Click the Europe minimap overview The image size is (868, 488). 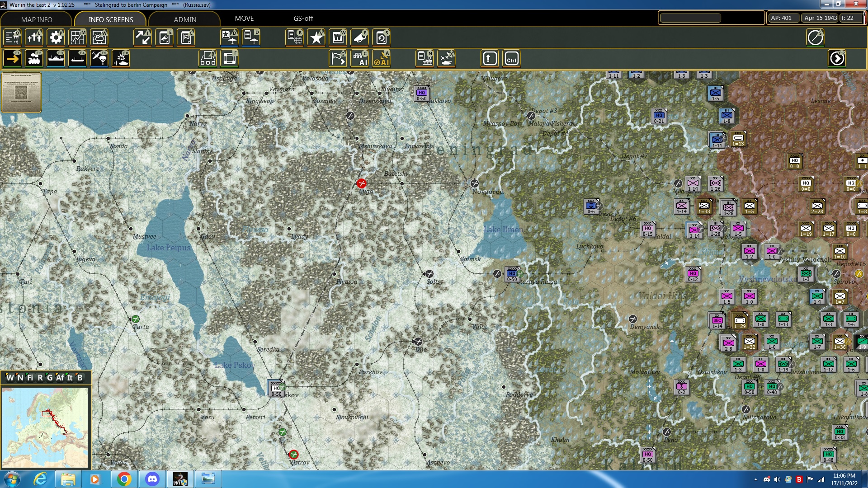coord(45,427)
